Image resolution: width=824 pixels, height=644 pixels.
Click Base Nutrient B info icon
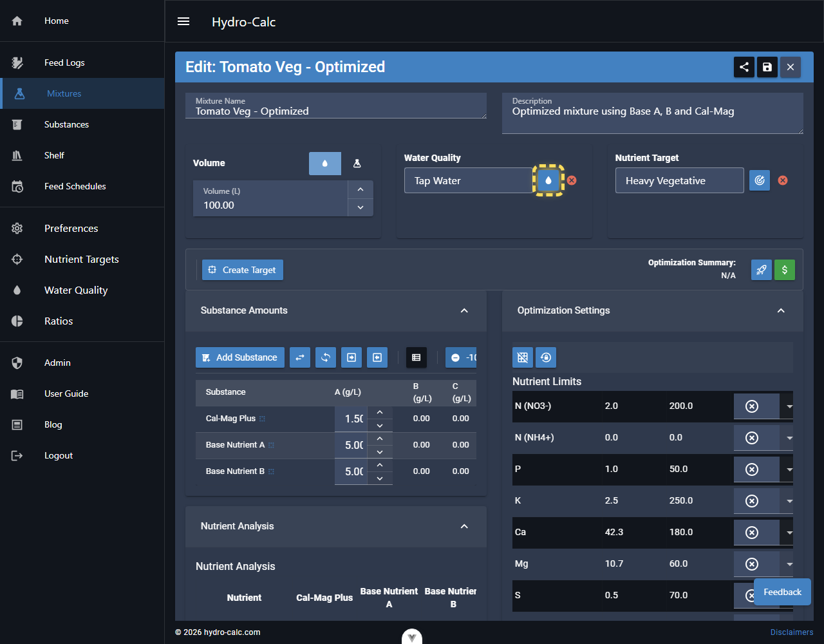(x=272, y=471)
